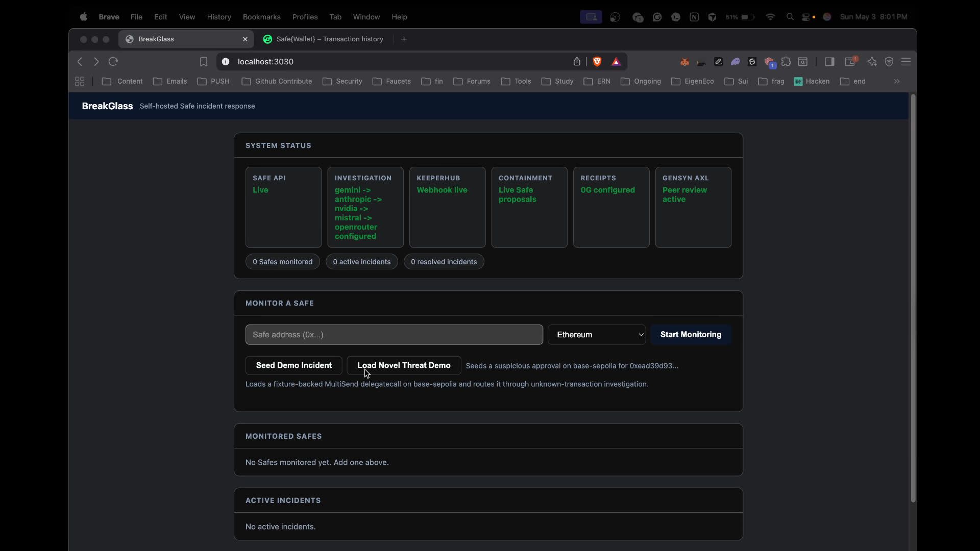Open the macOS Spotlight search icon
This screenshot has width=980, height=551.
click(x=790, y=17)
